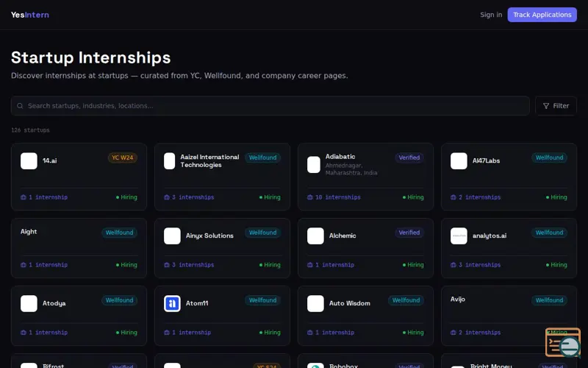Open the Alchemic company logo
The height and width of the screenshot is (368, 588).
coord(315,236)
